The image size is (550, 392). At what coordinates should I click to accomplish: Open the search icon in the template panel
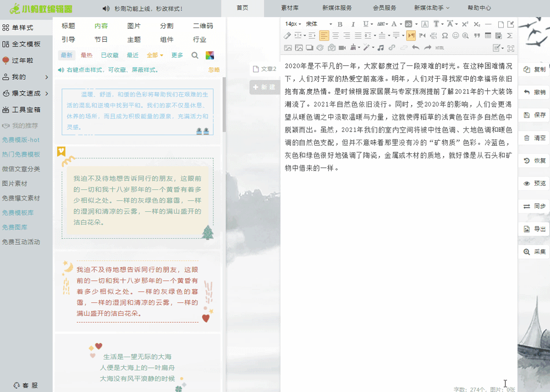[x=195, y=55]
